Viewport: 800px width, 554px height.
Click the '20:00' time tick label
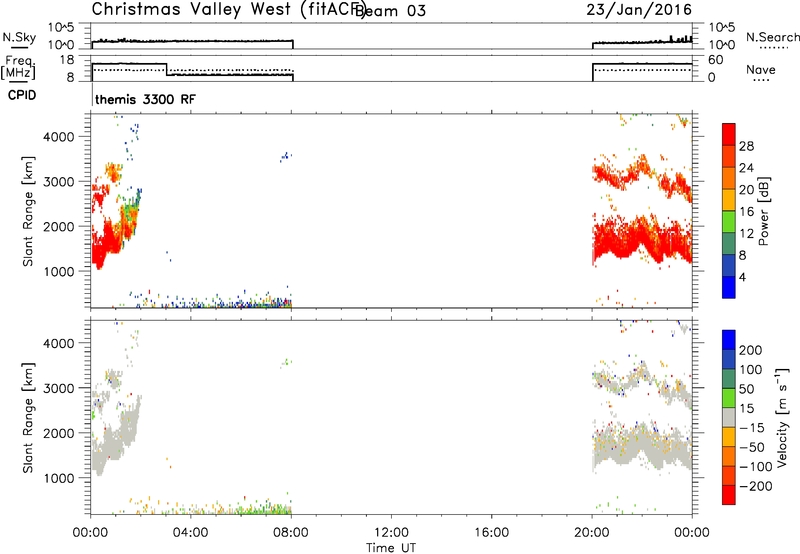(x=592, y=533)
